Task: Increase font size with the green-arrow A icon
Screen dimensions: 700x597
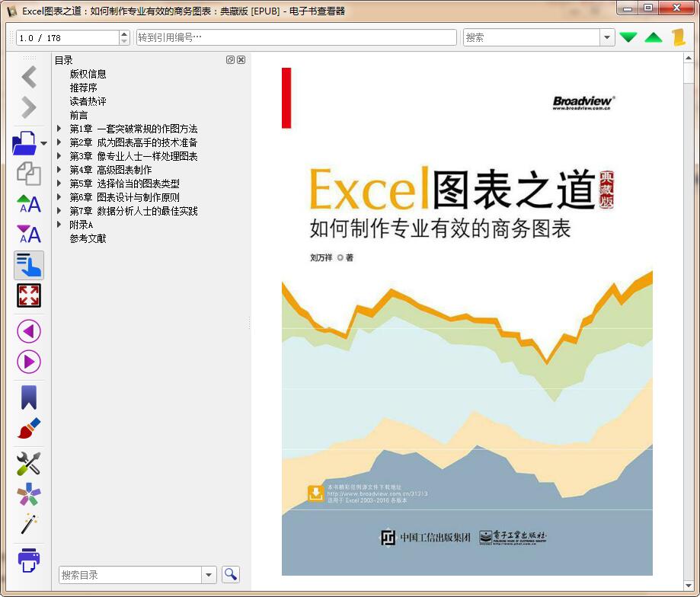Action: coord(29,204)
